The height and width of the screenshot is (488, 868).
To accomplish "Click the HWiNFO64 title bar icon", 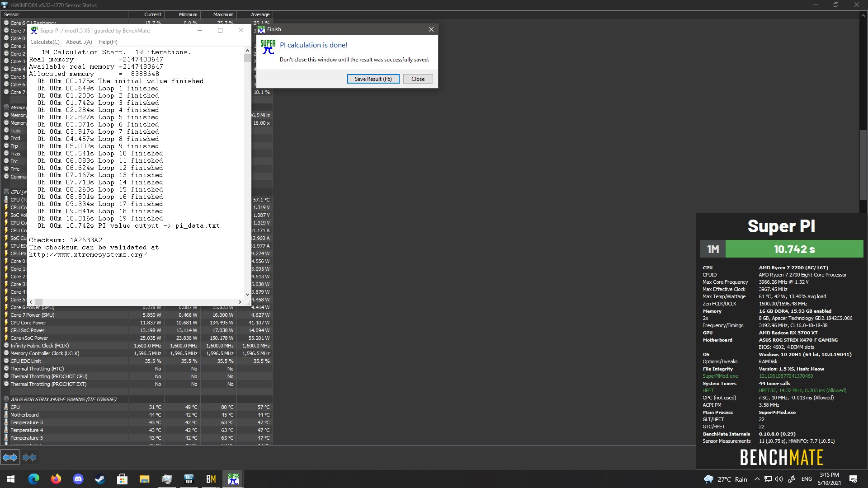I will coord(5,5).
